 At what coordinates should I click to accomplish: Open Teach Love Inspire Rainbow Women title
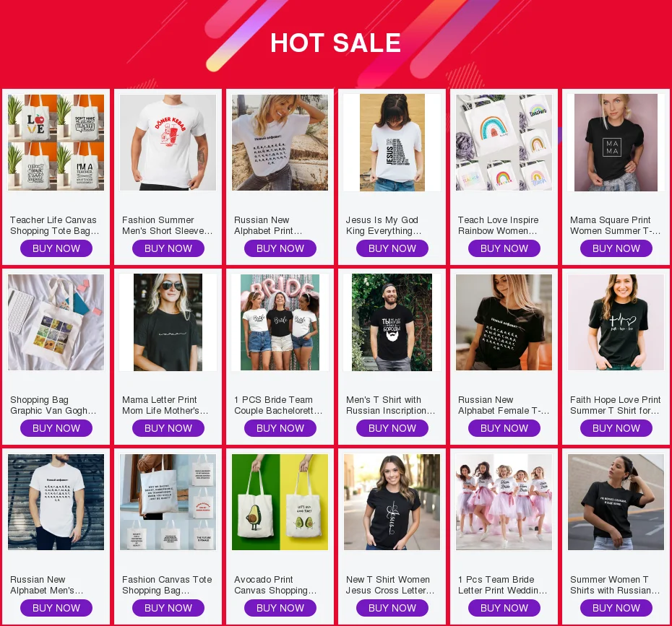(498, 225)
